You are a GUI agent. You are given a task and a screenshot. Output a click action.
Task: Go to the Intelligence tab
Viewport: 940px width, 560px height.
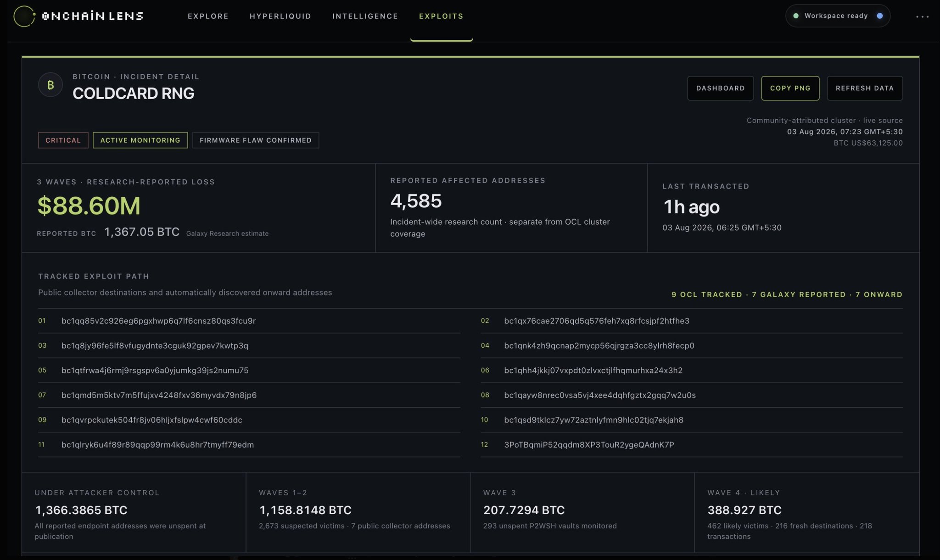[x=365, y=16]
